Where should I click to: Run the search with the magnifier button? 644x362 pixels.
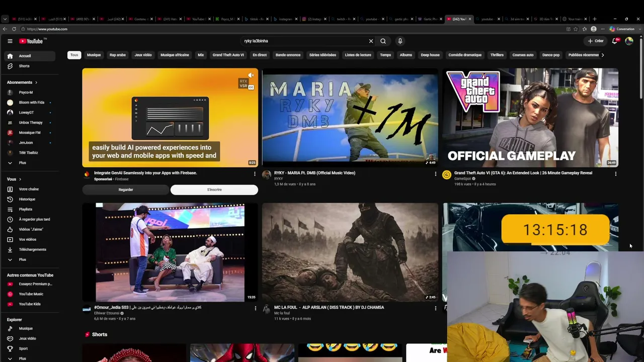pyautogui.click(x=383, y=41)
